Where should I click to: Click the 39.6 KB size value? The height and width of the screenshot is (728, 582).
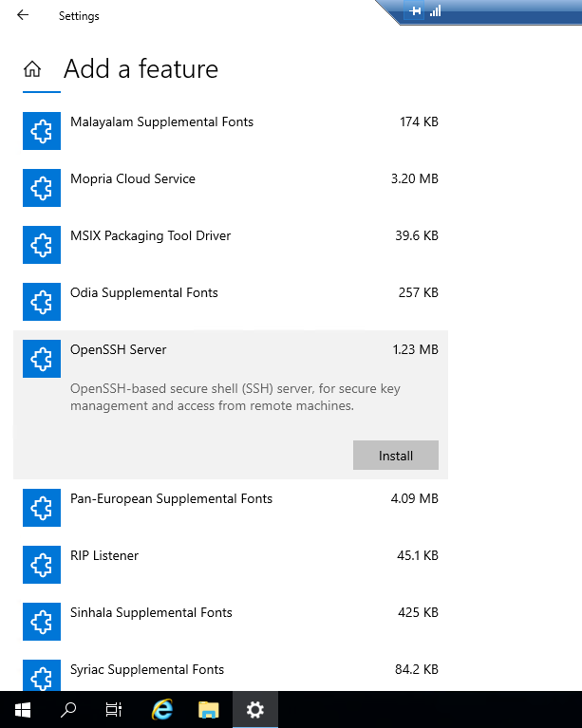[x=417, y=235]
